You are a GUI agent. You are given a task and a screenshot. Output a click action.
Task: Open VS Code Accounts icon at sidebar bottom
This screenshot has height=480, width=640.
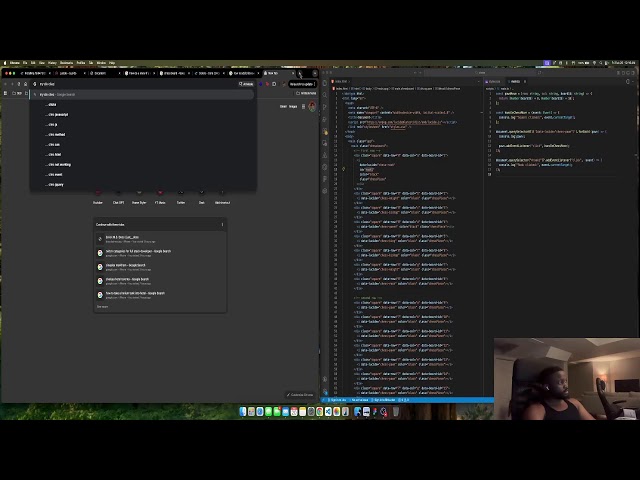(x=325, y=379)
